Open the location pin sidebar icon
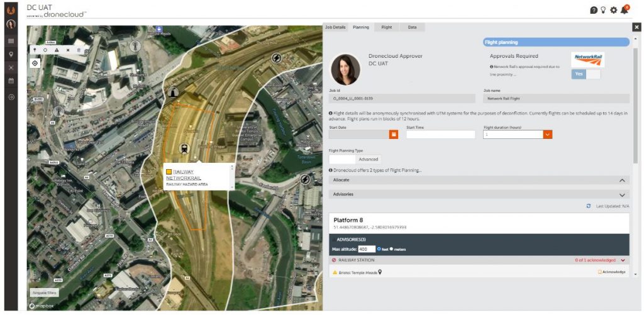This screenshot has height=315, width=644. pyautogui.click(x=11, y=54)
